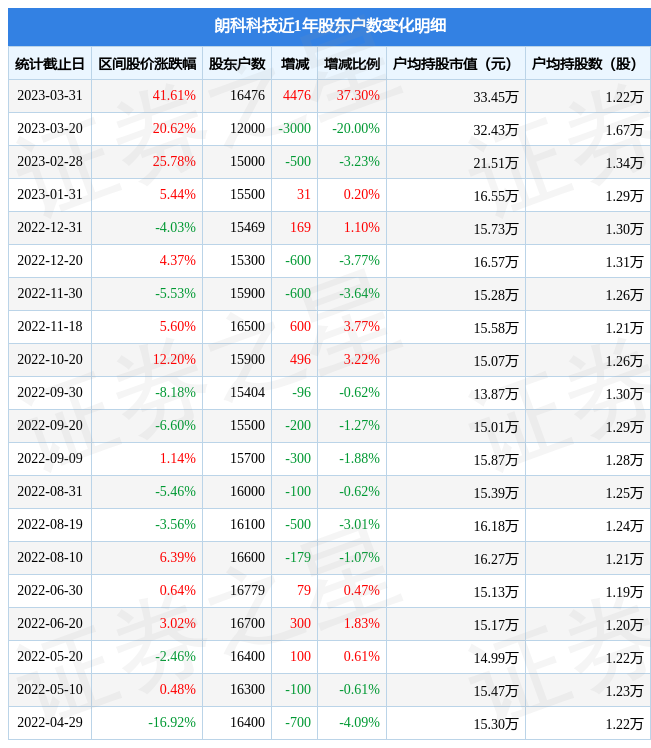Image resolution: width=651 pixels, height=748 pixels.
Task: Click the 41.61% price change cell
Action: click(x=174, y=95)
